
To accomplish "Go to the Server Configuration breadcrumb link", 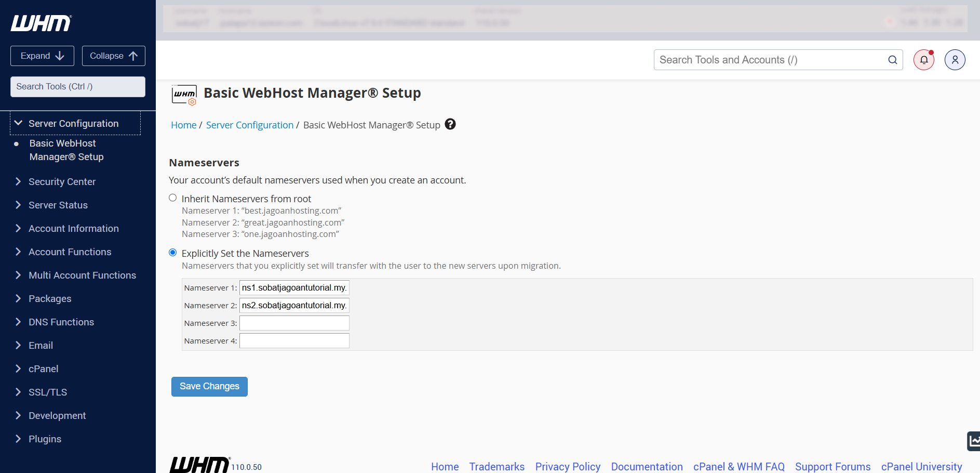I will pos(250,125).
